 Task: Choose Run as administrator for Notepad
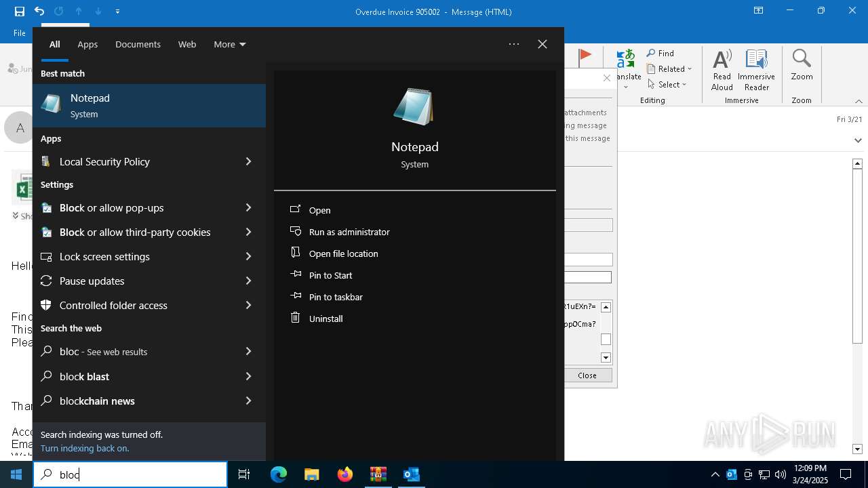point(349,232)
